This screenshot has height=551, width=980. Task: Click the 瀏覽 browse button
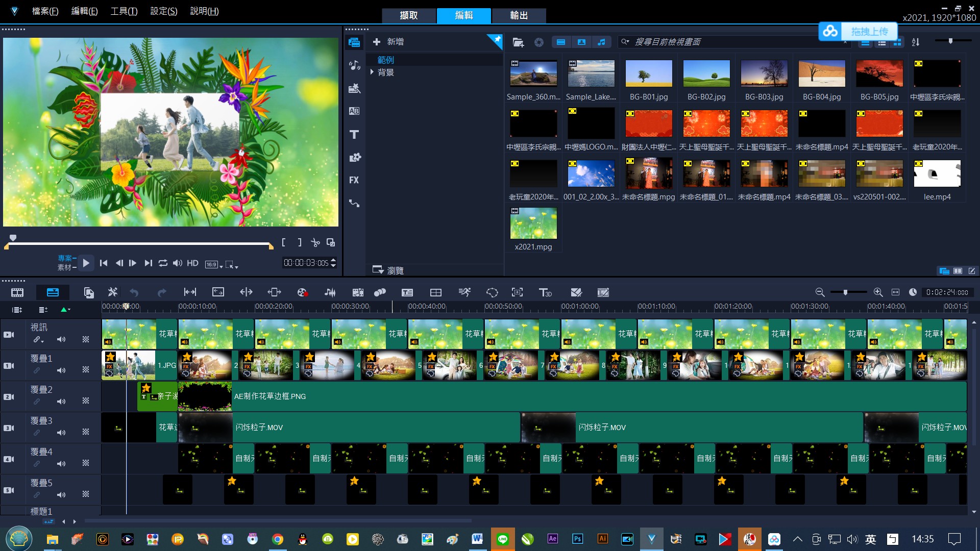388,270
